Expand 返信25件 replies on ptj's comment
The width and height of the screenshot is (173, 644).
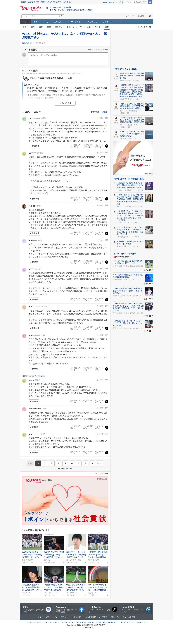click(x=34, y=199)
